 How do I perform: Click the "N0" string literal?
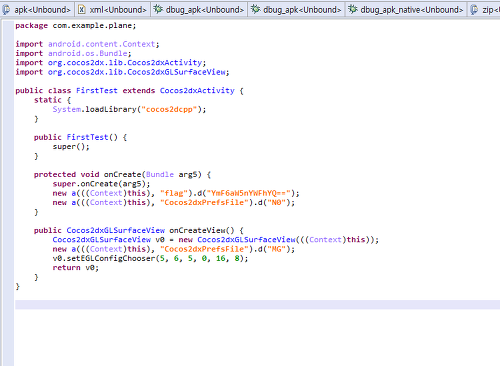click(x=277, y=203)
